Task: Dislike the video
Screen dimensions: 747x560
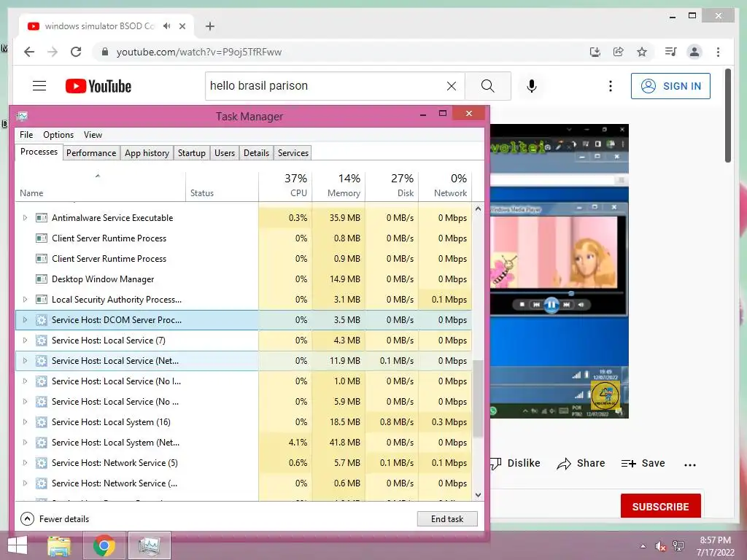Action: coord(516,463)
